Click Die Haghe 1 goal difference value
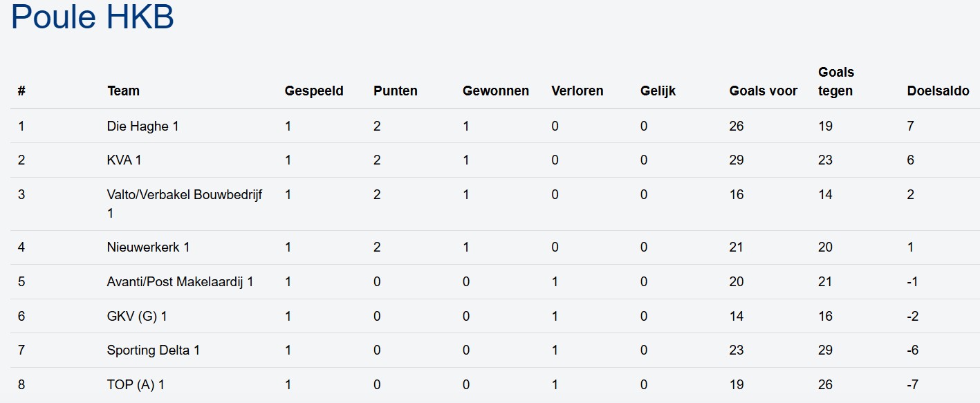This screenshot has width=980, height=403. pos(910,126)
